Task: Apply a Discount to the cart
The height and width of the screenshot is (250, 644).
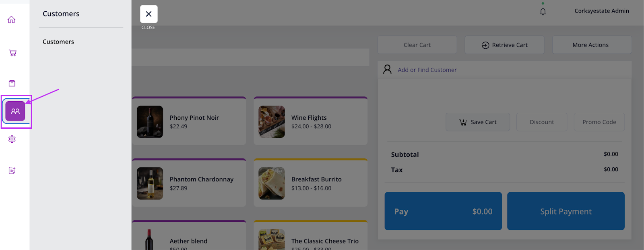Action: pyautogui.click(x=541, y=122)
